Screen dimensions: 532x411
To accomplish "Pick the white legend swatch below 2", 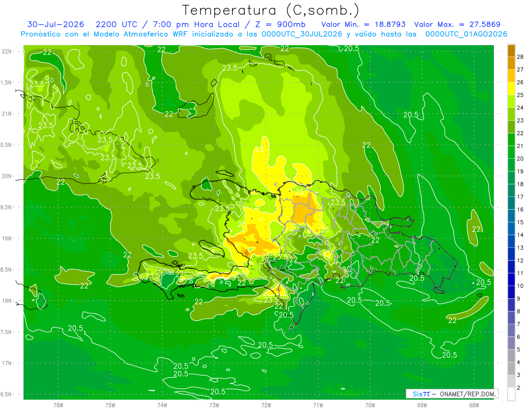I will [x=511, y=394].
